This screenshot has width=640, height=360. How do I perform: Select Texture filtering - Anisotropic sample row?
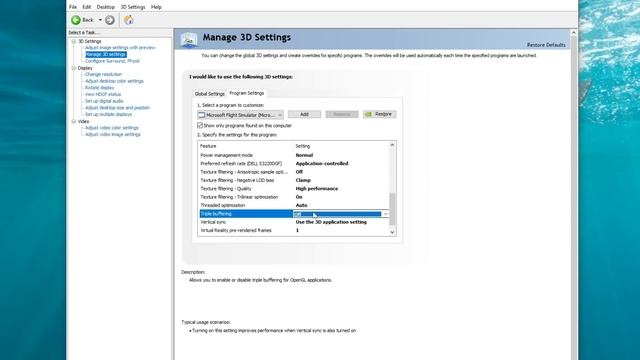tap(294, 172)
